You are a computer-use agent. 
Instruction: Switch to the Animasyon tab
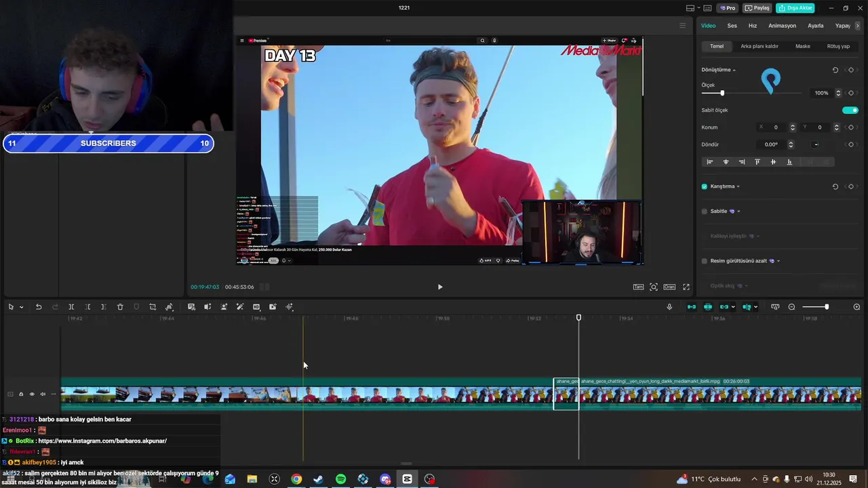[x=782, y=26]
